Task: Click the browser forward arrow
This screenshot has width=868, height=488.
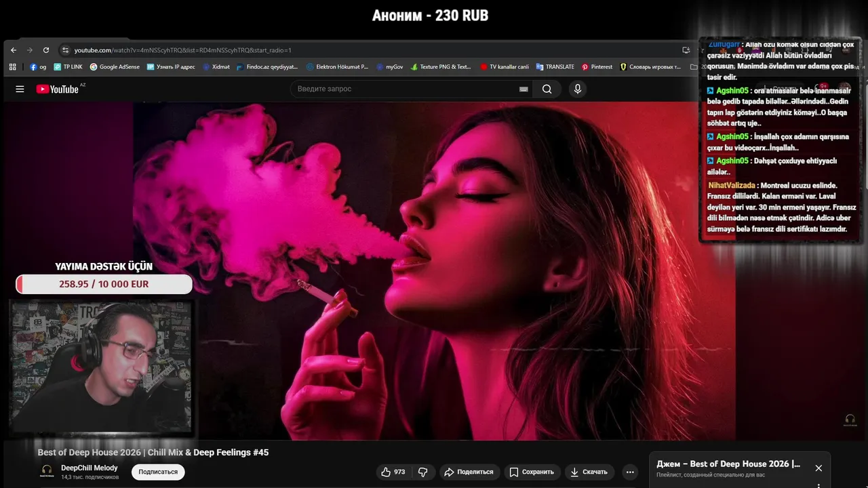Action: 30,50
